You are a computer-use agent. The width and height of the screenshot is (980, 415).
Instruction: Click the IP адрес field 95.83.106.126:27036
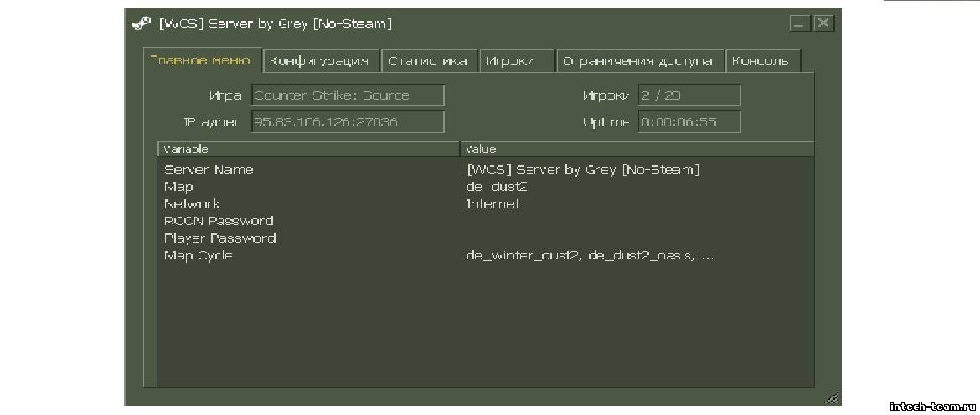[348, 121]
